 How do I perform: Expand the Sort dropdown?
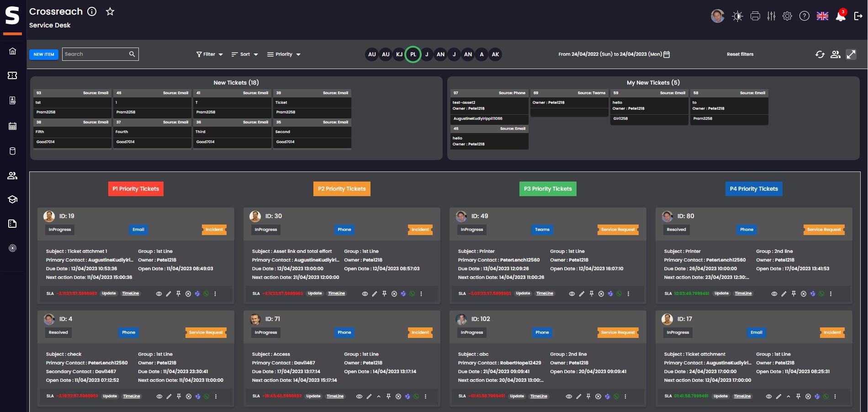click(244, 54)
